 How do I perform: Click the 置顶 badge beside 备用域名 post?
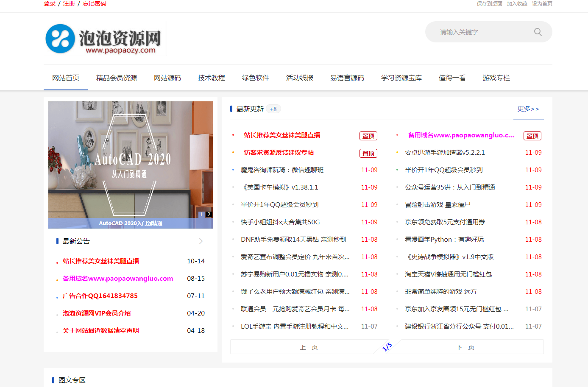click(532, 136)
